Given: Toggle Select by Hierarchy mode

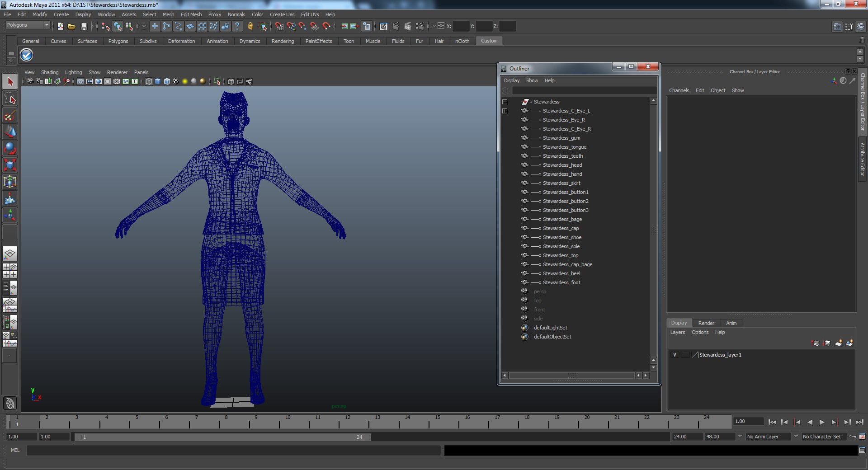Looking at the screenshot, I should click(x=106, y=26).
